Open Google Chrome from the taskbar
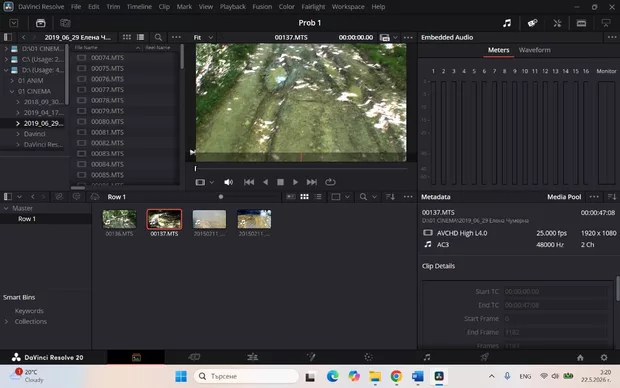 pyautogui.click(x=396, y=376)
